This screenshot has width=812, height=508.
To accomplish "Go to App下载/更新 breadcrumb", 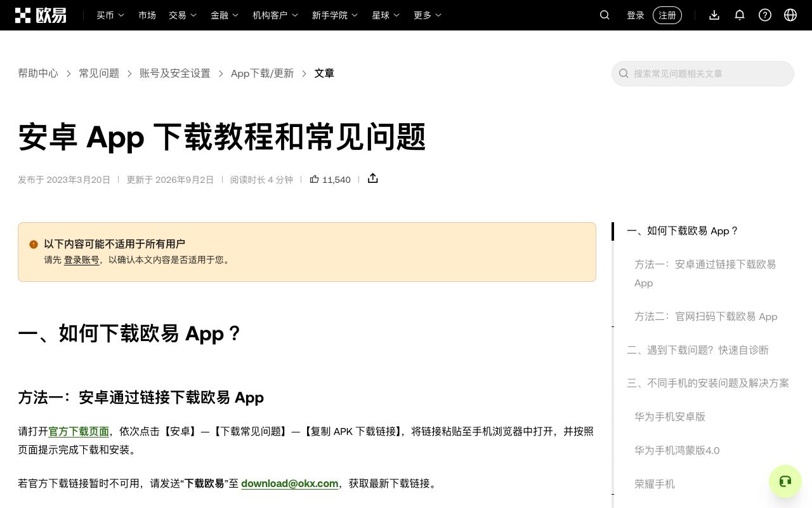I will 263,74.
